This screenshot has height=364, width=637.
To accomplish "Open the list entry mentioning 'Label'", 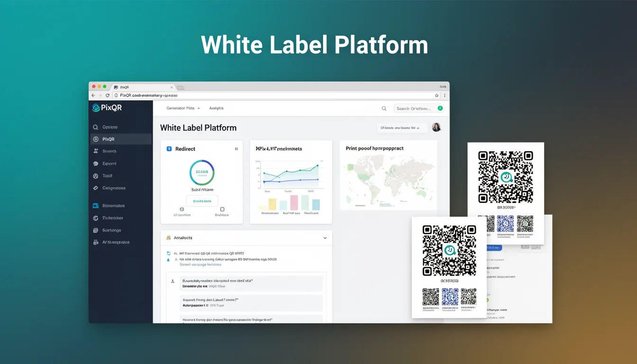I will [x=251, y=302].
